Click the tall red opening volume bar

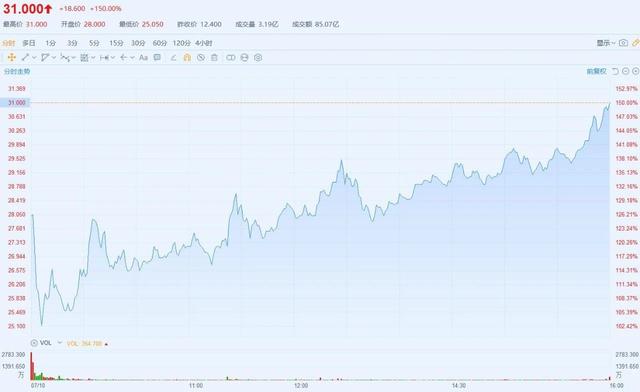click(x=31, y=366)
